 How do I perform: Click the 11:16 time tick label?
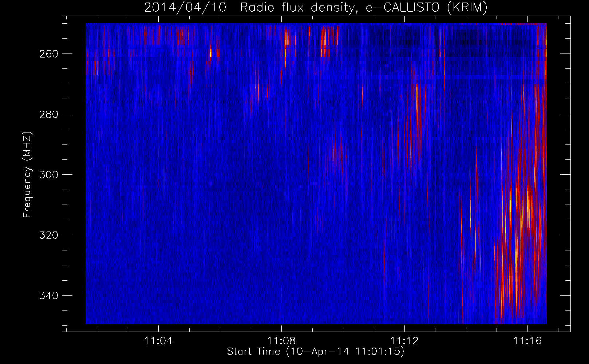528,341
